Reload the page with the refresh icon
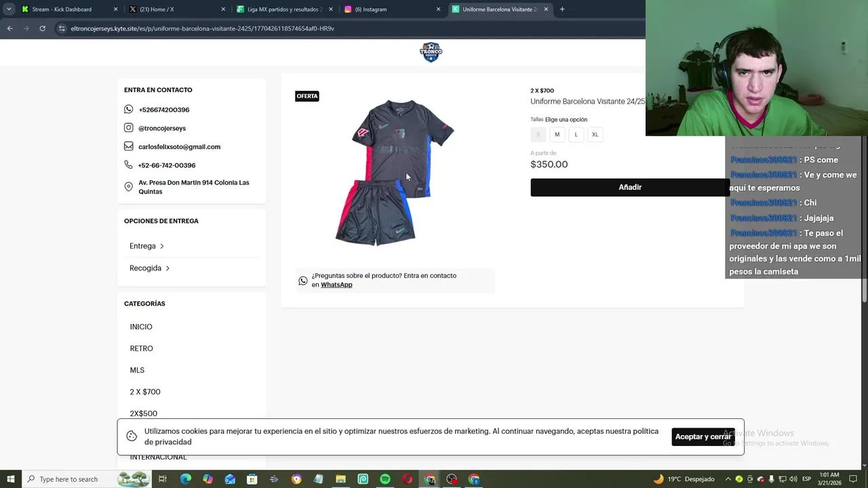 (x=42, y=28)
